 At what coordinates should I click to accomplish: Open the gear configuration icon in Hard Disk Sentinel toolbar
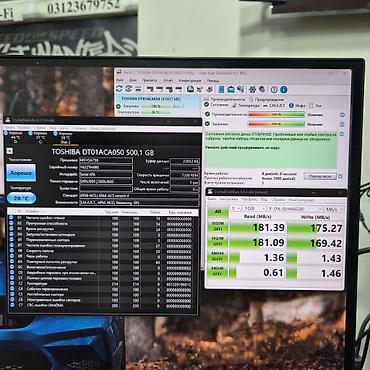click(x=252, y=89)
